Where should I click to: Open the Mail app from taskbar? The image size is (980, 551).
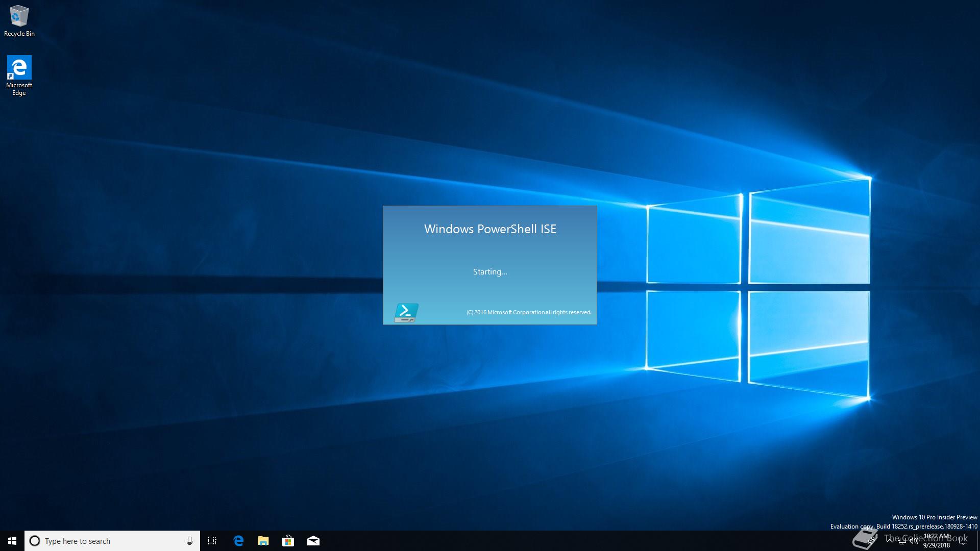pos(313,541)
